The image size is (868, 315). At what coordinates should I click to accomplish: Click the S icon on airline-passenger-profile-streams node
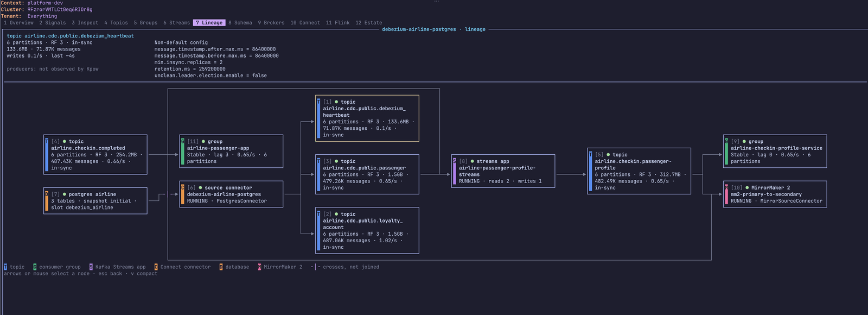pyautogui.click(x=455, y=161)
